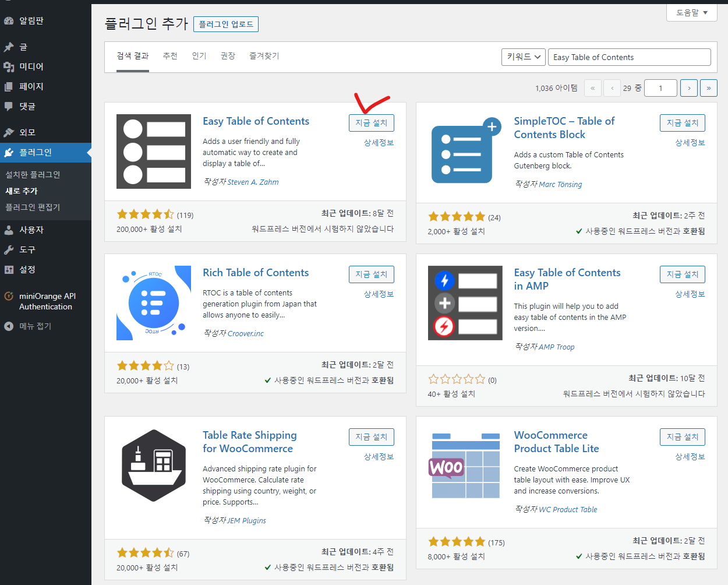Click the 도구 wrench icon
This screenshot has width=728, height=585.
tap(9, 250)
